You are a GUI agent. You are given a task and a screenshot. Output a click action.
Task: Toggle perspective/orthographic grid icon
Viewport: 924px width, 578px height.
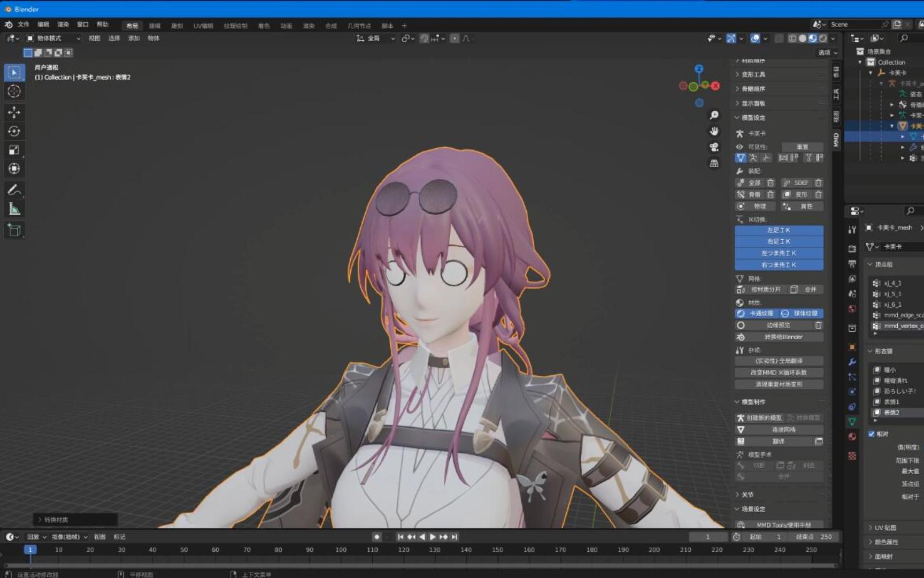click(x=714, y=163)
